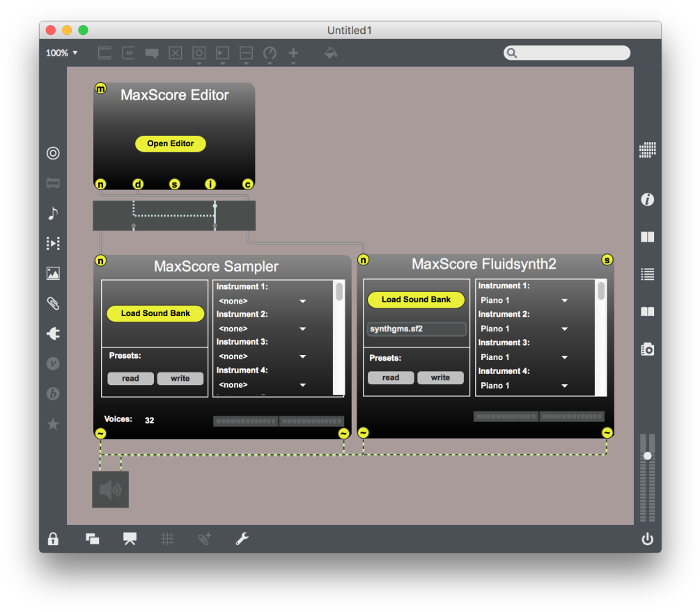Open the Vizzie modules sidebar icon
Screen dimensions: 700x612
pyautogui.click(x=53, y=363)
